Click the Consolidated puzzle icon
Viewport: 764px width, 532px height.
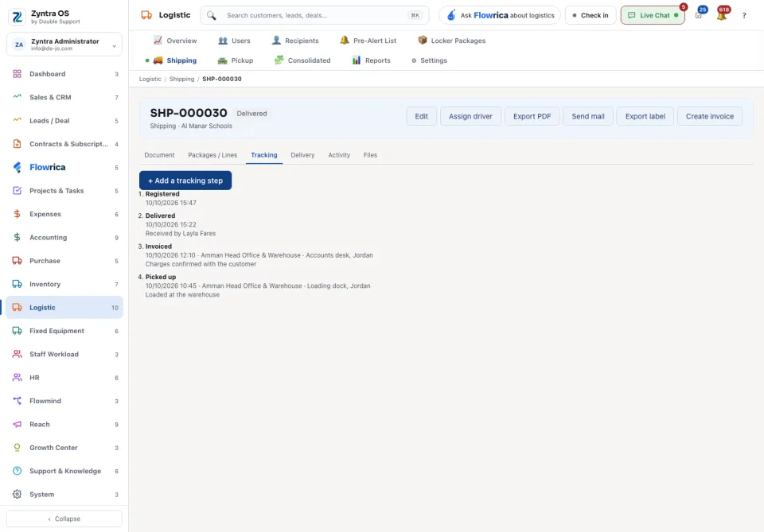(279, 60)
